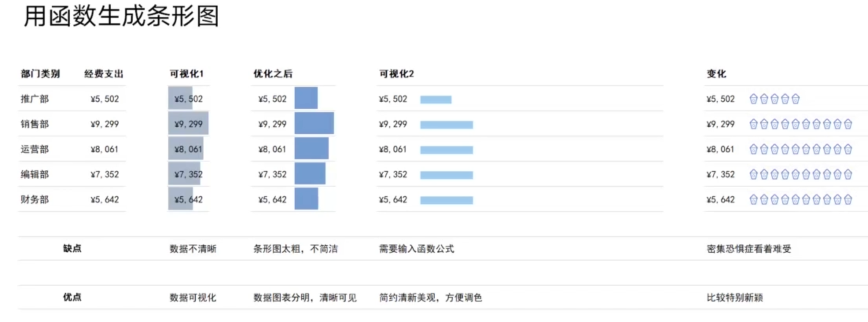868x322 pixels.
Task: Click the pentagon icon row for ¥5,642
Action: (800, 200)
